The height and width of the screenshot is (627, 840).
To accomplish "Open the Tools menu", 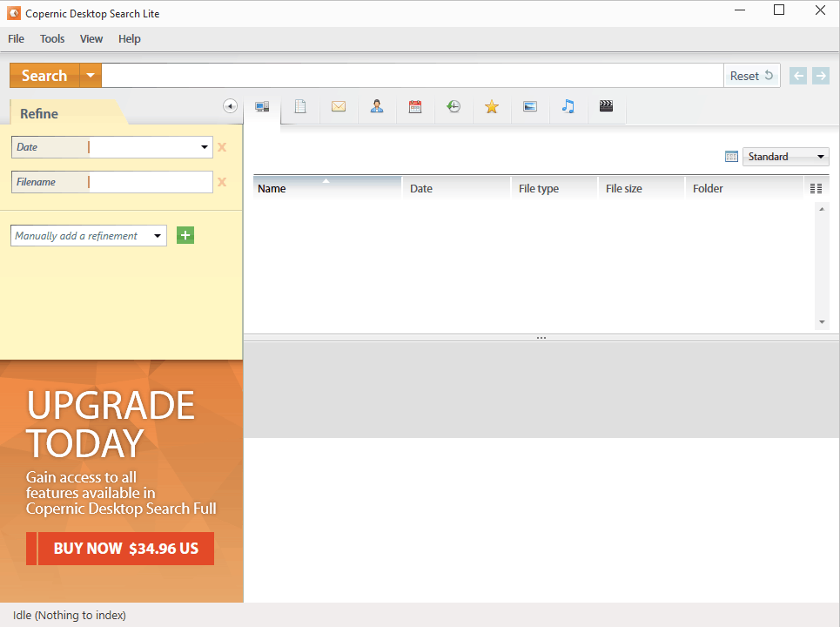I will pyautogui.click(x=52, y=38).
